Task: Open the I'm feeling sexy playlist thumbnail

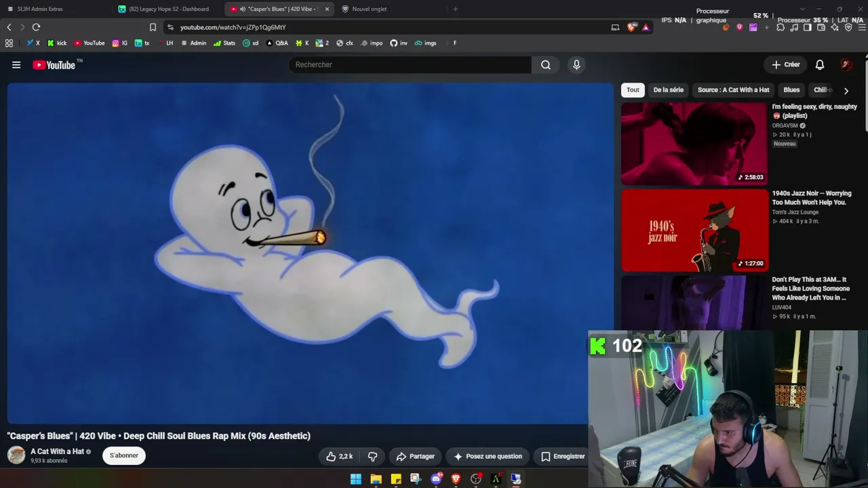Action: click(x=694, y=144)
